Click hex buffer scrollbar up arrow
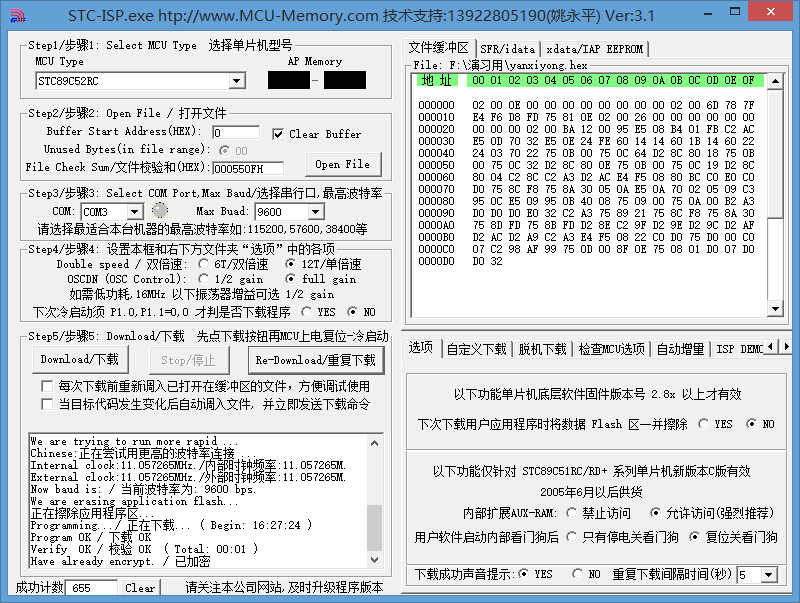The width and height of the screenshot is (800, 603). [775, 81]
